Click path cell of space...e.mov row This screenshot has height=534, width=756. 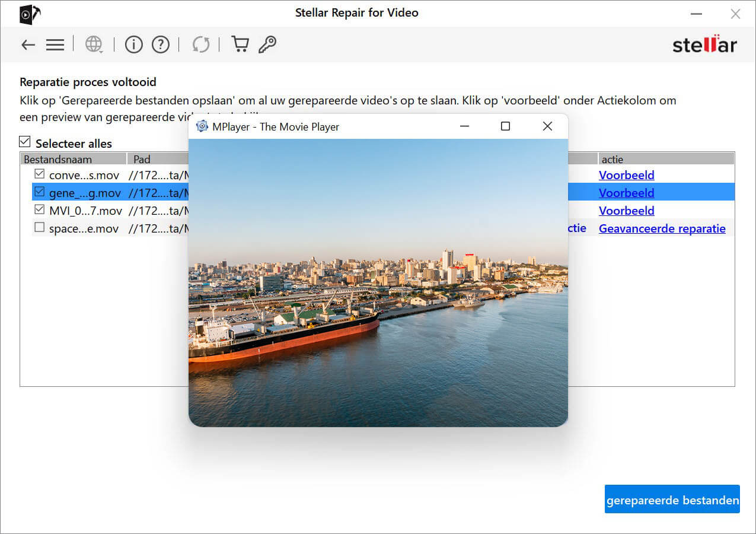tap(158, 228)
